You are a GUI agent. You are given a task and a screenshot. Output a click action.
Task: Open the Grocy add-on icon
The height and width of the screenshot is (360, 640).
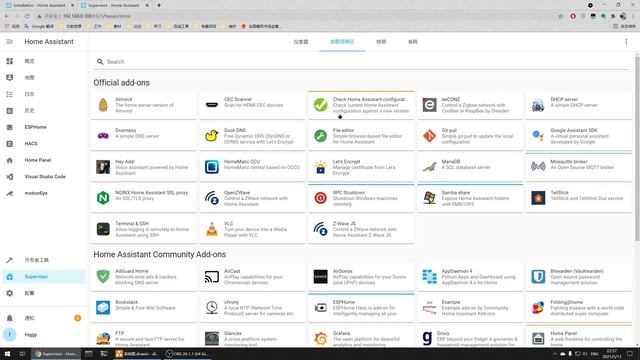tap(427, 338)
